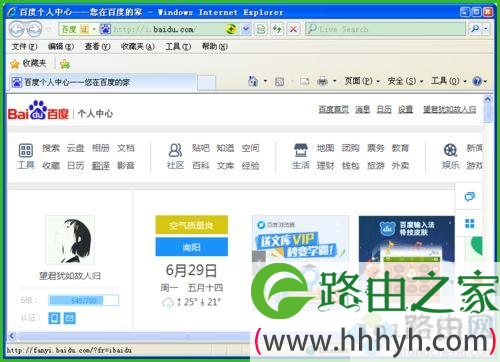Image resolution: width=500 pixels, height=362 pixels.
Task: Go forward using the browser Forward arrow
Action: (x=34, y=29)
